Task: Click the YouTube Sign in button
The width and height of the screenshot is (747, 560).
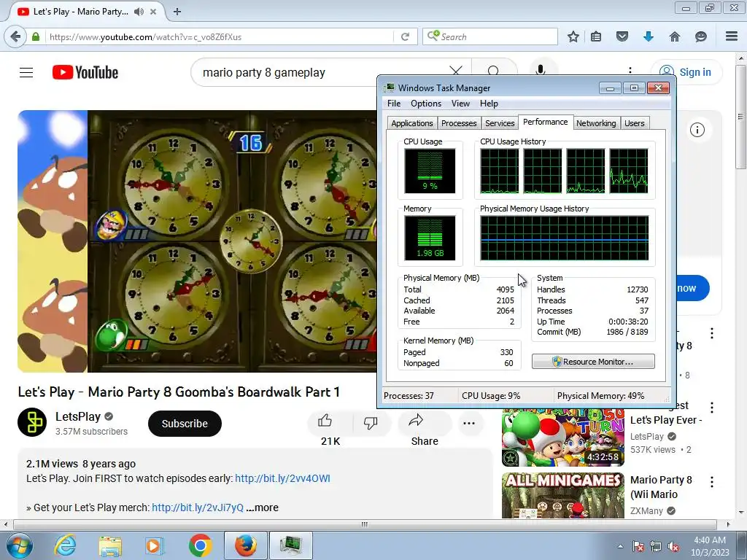Action: pyautogui.click(x=686, y=72)
